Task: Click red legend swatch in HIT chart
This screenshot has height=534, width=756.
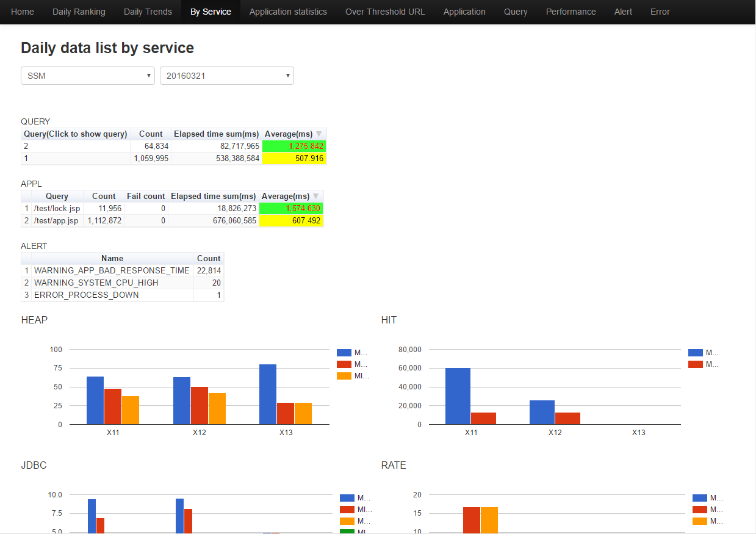Action: point(696,364)
